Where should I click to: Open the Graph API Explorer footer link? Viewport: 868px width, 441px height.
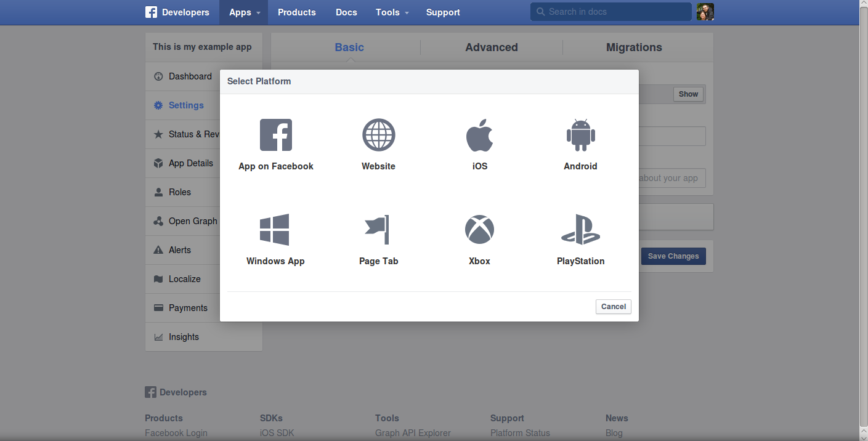(x=413, y=433)
